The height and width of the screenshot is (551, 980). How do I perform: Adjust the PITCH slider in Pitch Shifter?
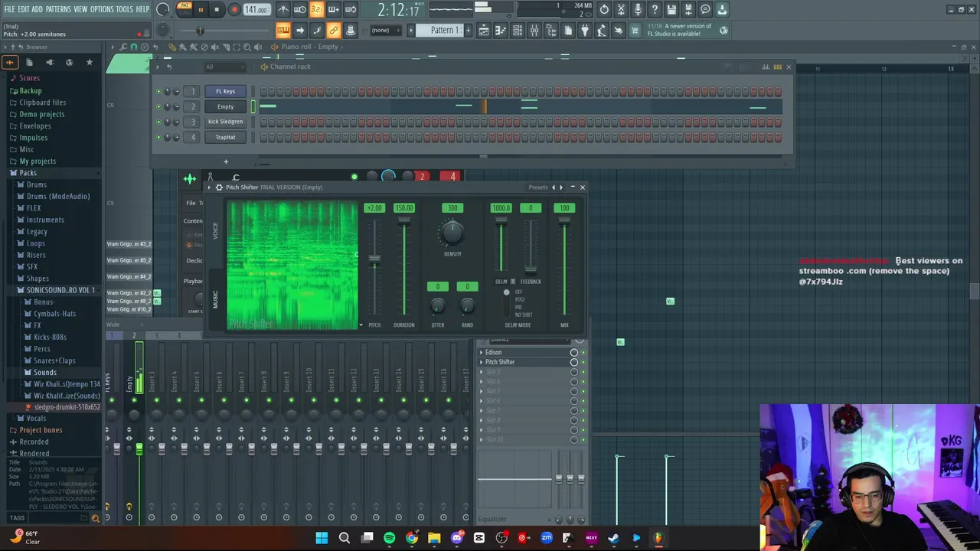coord(374,260)
